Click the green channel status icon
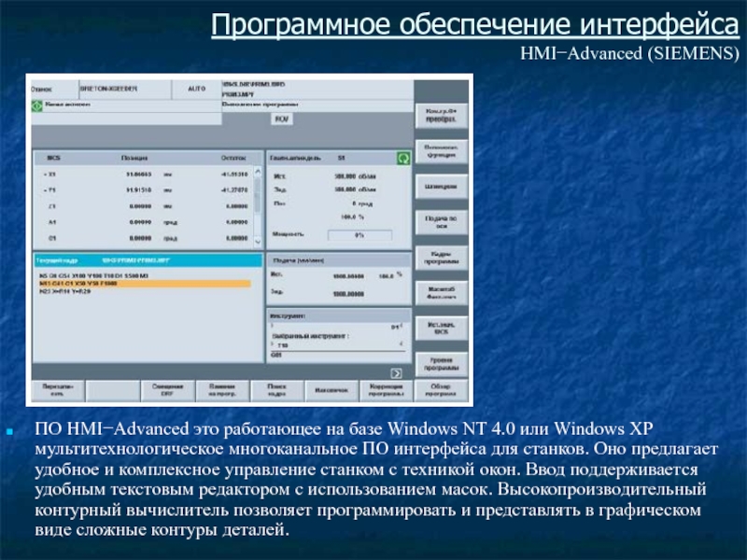The height and width of the screenshot is (560, 747). click(x=37, y=105)
